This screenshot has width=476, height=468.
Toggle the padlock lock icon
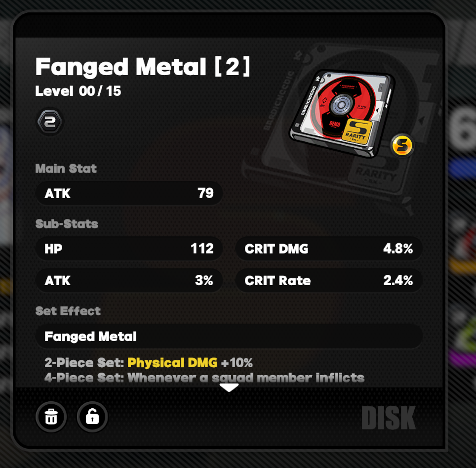[x=92, y=416]
